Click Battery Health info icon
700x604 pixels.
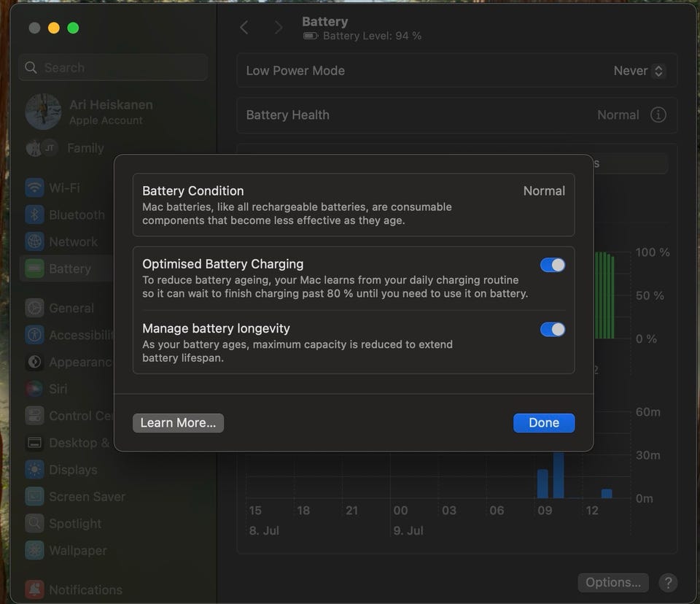pyautogui.click(x=658, y=115)
